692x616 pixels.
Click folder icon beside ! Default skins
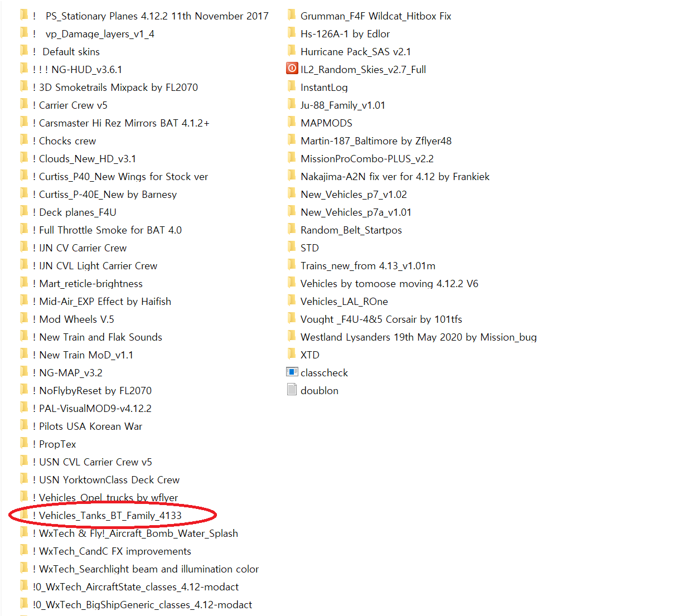(x=24, y=51)
